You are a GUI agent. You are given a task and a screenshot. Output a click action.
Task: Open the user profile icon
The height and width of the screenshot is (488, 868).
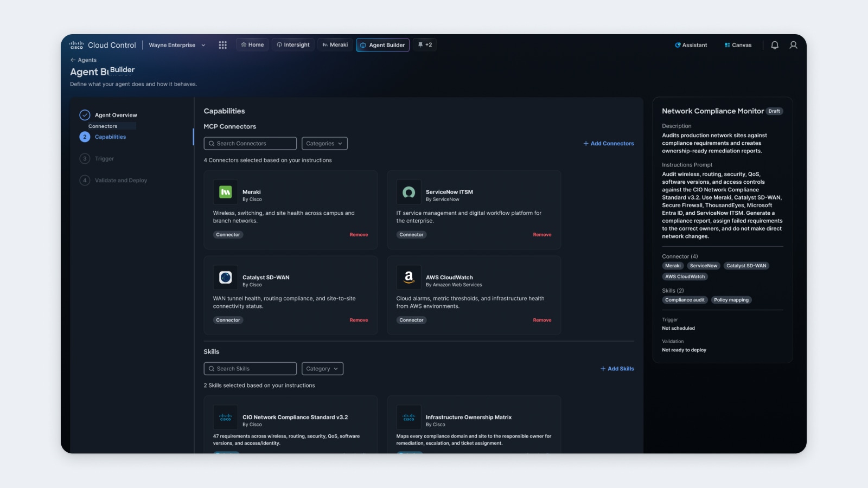click(793, 45)
